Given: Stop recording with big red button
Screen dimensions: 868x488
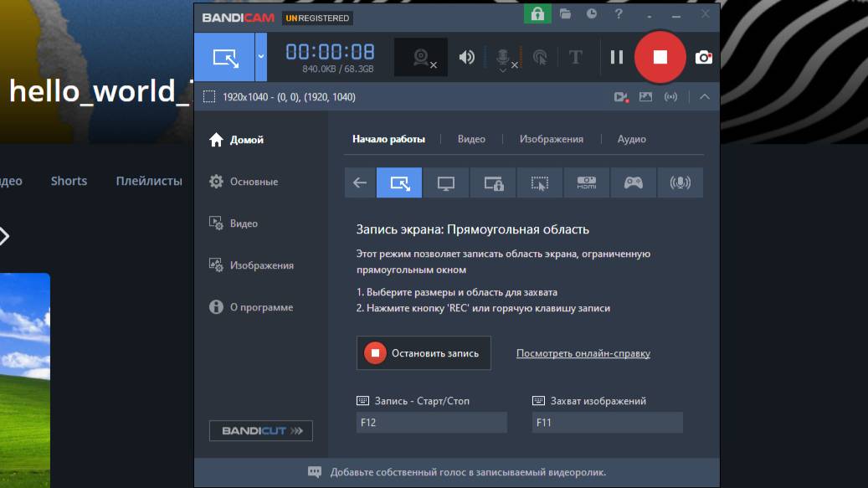Looking at the screenshot, I should [660, 57].
